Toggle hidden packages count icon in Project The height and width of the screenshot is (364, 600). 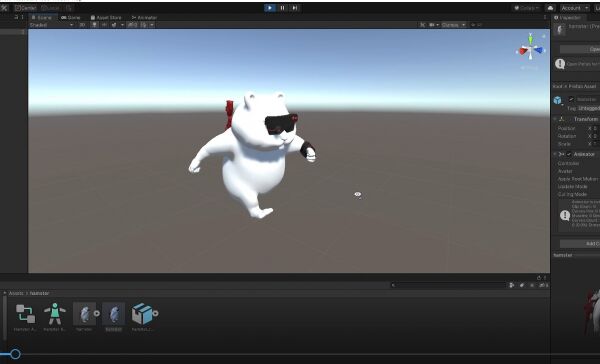point(544,285)
